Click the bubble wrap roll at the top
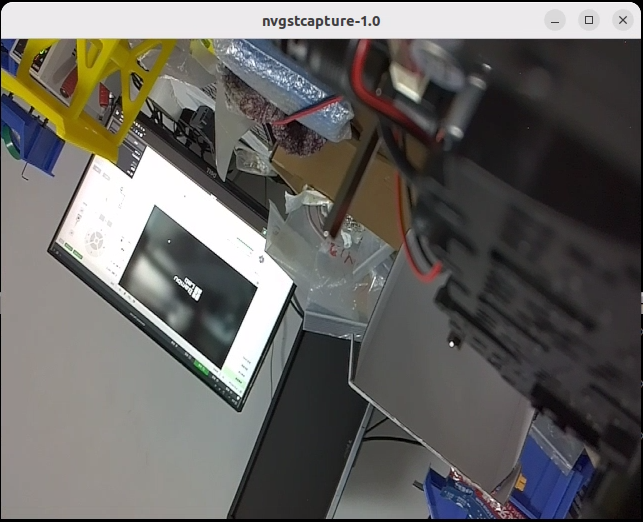 click(x=283, y=88)
